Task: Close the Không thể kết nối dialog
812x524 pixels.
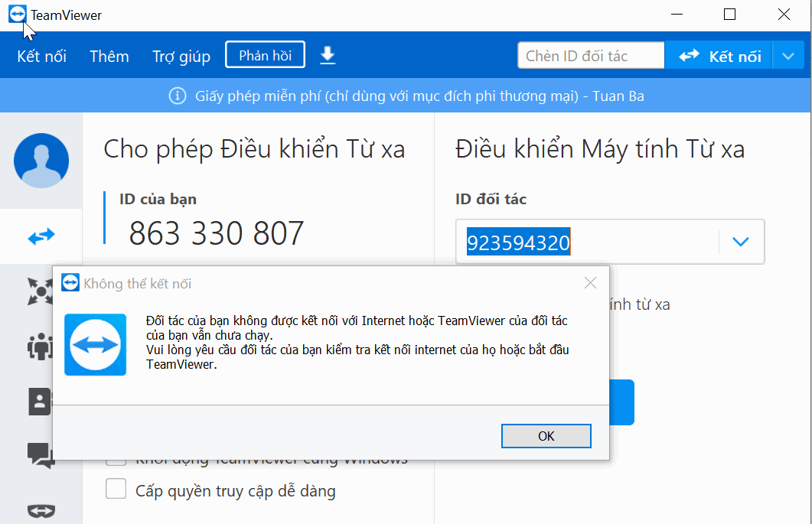Action: point(590,283)
